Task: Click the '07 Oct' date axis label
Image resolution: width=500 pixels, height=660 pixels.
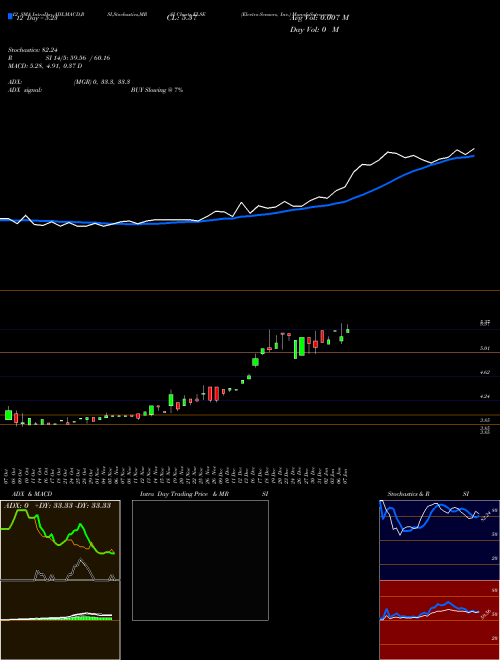Action: point(8,475)
